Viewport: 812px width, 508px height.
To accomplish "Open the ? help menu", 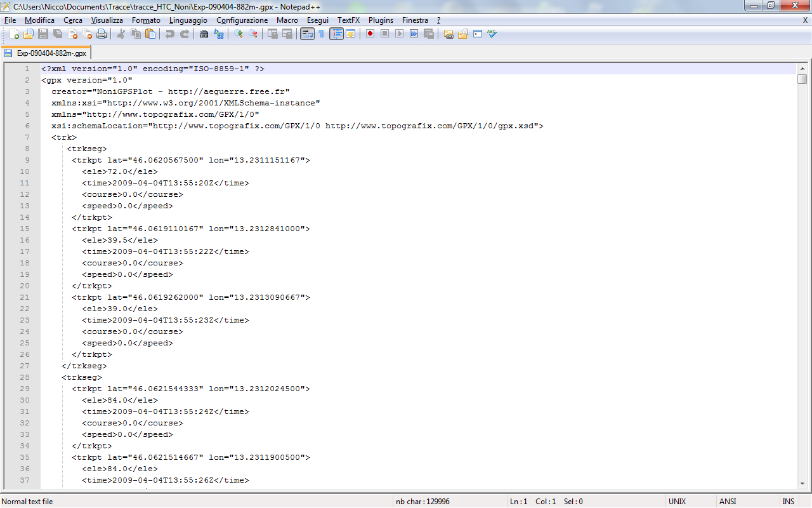I will point(438,20).
